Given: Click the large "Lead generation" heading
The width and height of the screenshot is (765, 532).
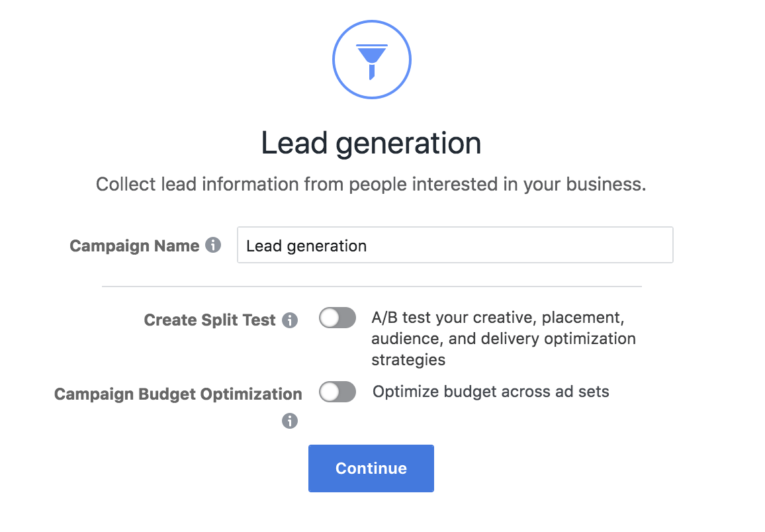Looking at the screenshot, I should pos(371,144).
